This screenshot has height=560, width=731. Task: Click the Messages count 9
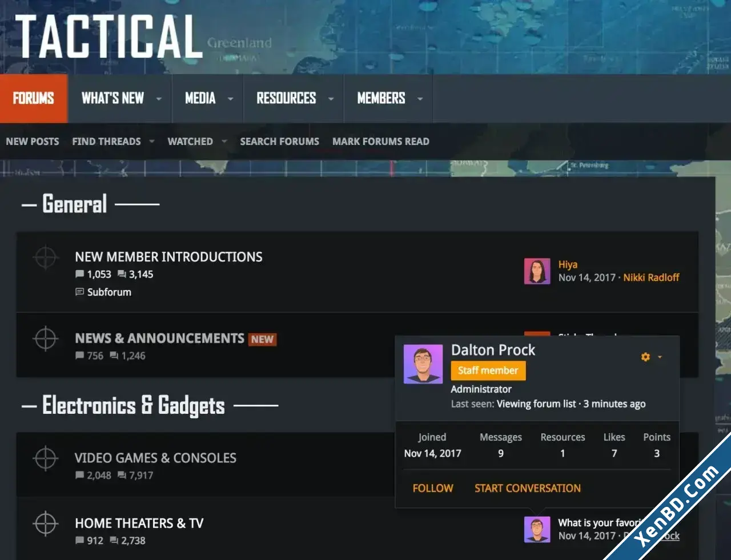click(501, 453)
